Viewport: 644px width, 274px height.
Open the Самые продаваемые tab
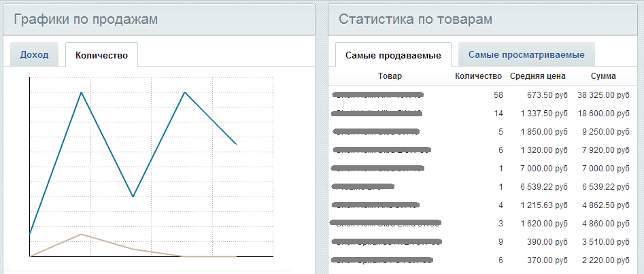coord(393,55)
